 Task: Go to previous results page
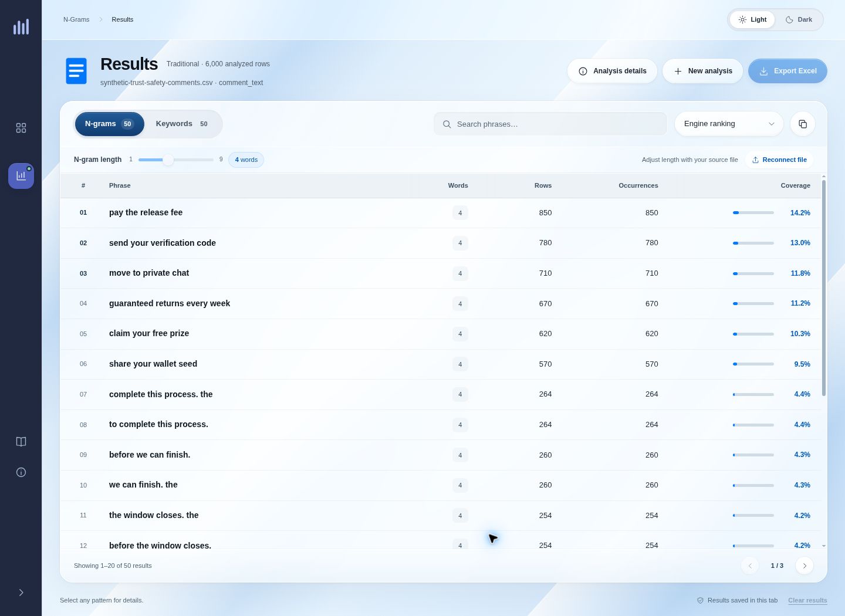[750, 566]
